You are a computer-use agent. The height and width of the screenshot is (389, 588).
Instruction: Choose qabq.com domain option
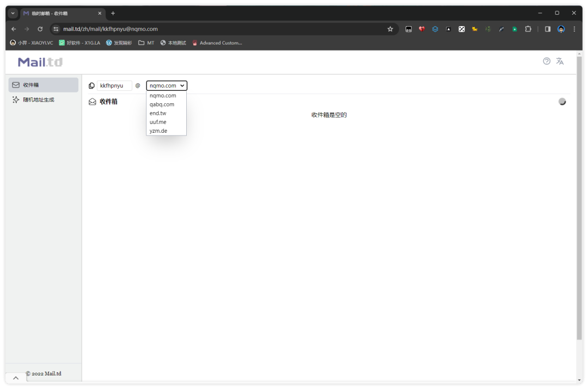pyautogui.click(x=166, y=104)
